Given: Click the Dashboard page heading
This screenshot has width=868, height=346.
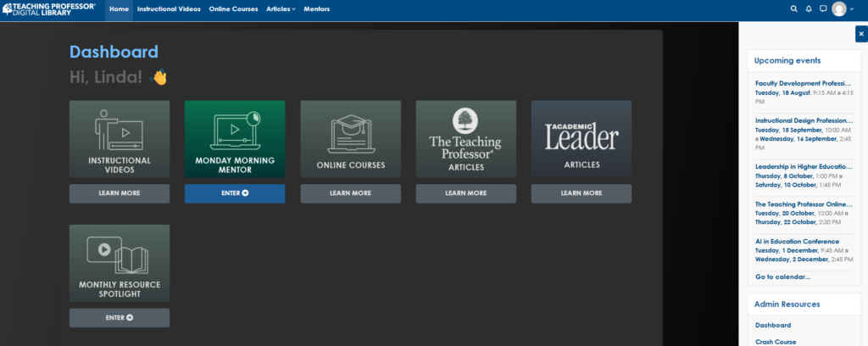Looking at the screenshot, I should click(114, 52).
